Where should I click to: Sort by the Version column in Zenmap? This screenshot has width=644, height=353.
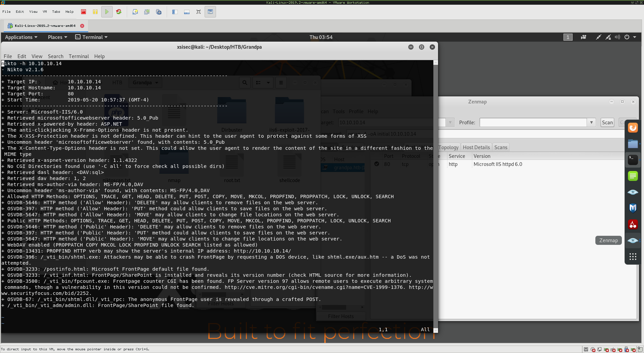482,156
